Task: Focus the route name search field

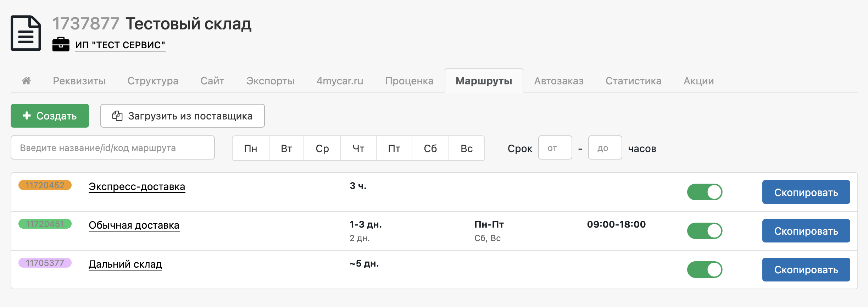Action: pos(113,148)
